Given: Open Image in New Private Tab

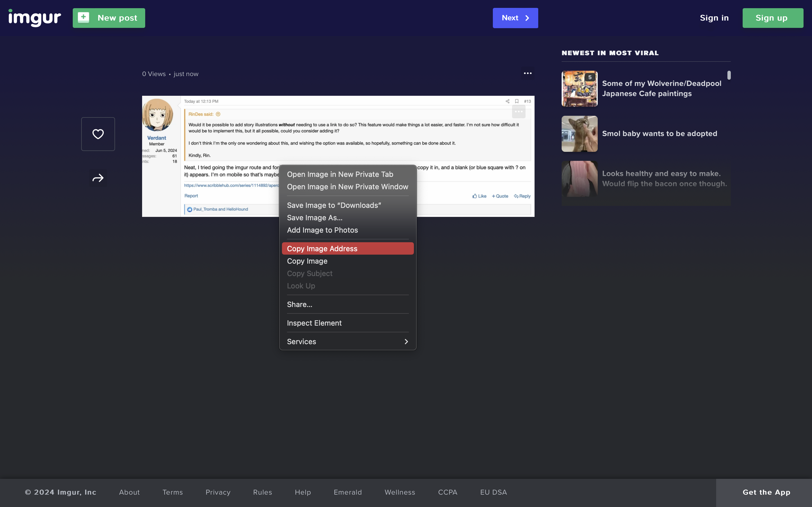Looking at the screenshot, I should click(340, 174).
